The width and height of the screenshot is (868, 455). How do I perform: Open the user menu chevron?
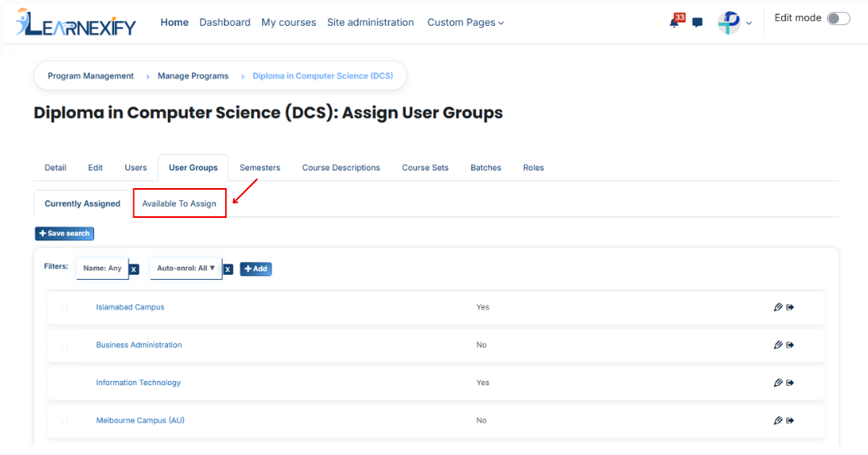pos(749,23)
